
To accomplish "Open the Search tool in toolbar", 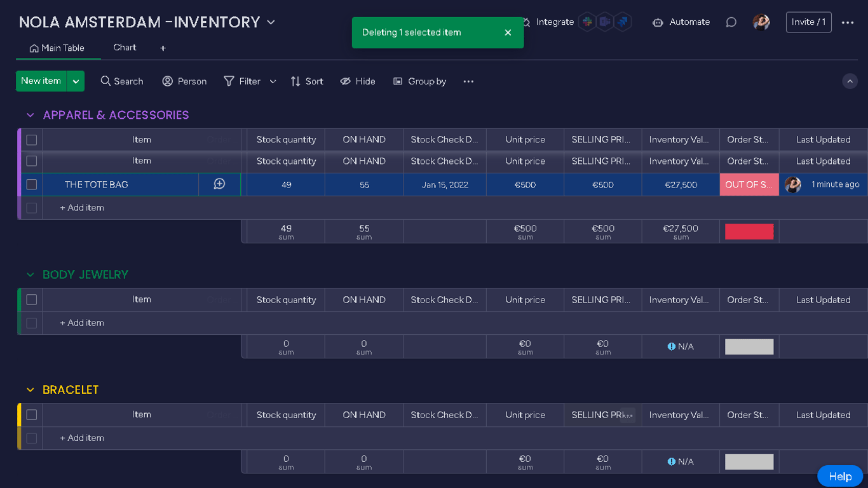I will 121,81.
